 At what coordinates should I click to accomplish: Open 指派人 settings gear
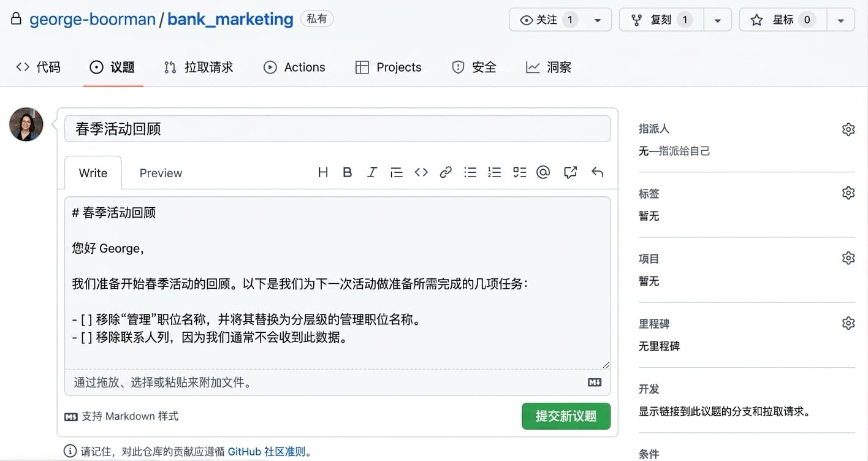click(x=848, y=129)
